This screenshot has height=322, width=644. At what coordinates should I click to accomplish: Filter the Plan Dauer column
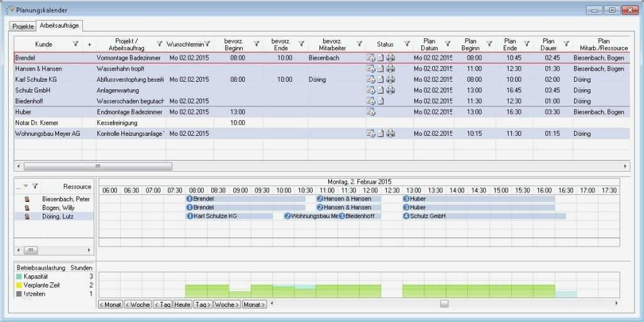[567, 43]
